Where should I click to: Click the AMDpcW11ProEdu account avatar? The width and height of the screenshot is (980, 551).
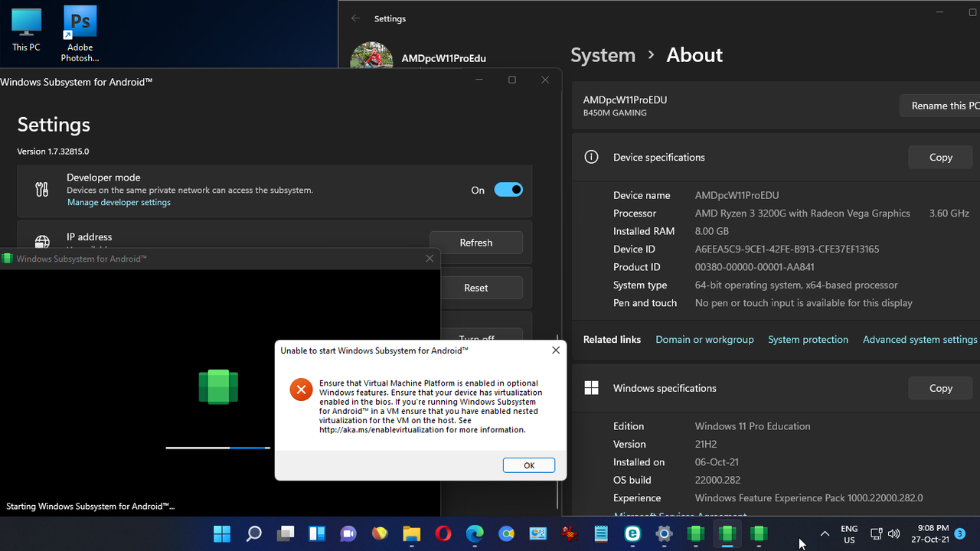click(x=371, y=56)
